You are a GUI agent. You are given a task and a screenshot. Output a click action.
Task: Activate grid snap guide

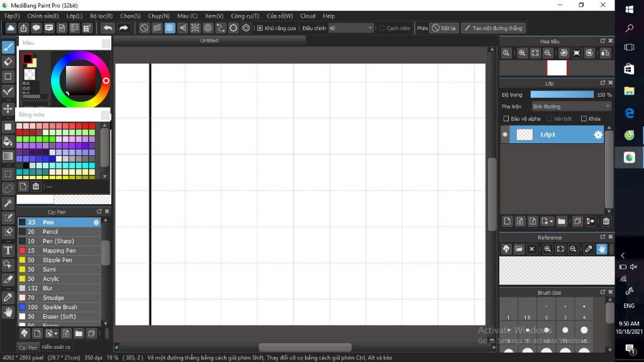point(170,28)
